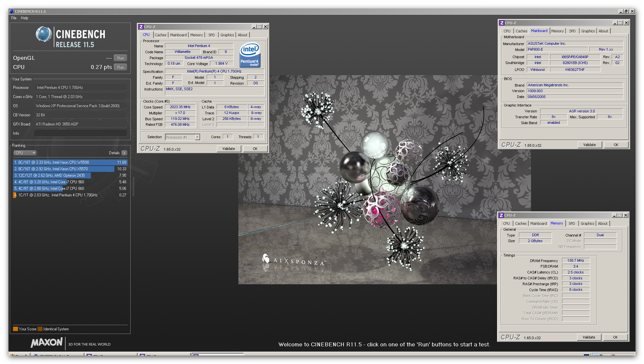This screenshot has width=644, height=364.
Task: Click the Core Voltage 1.984 V value
Action: click(x=221, y=64)
